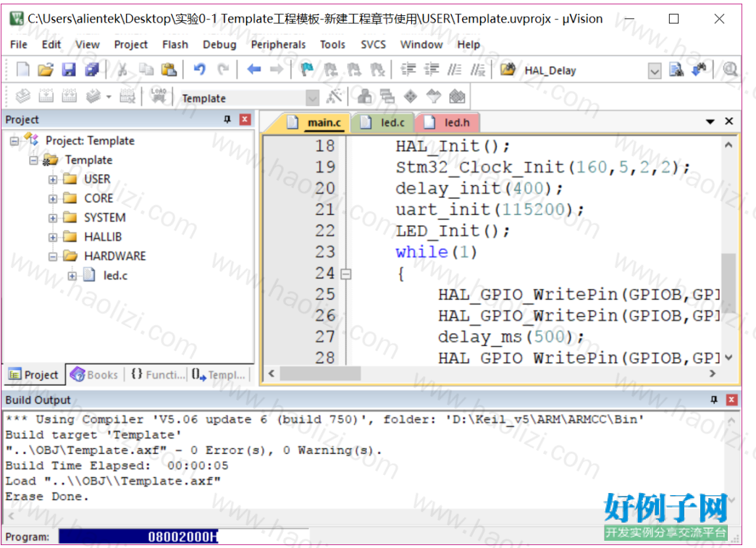Expand the led.c file node
756x548 pixels.
72,276
